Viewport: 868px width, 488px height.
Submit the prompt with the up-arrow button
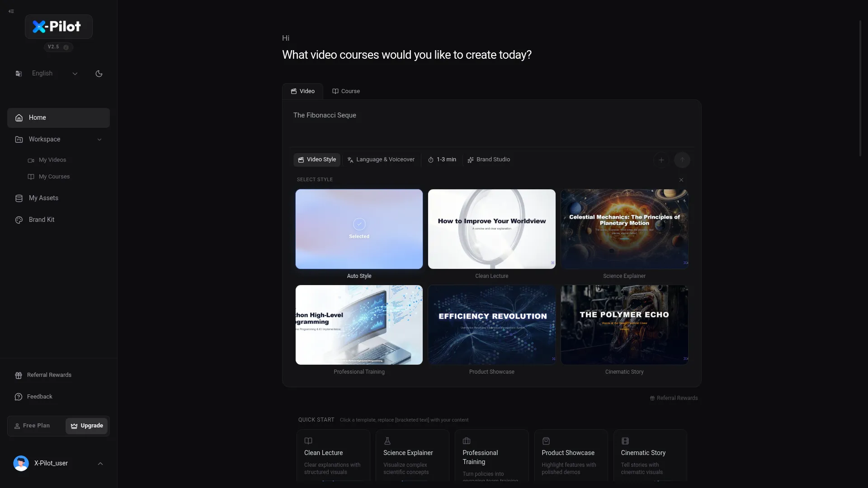pyautogui.click(x=682, y=160)
